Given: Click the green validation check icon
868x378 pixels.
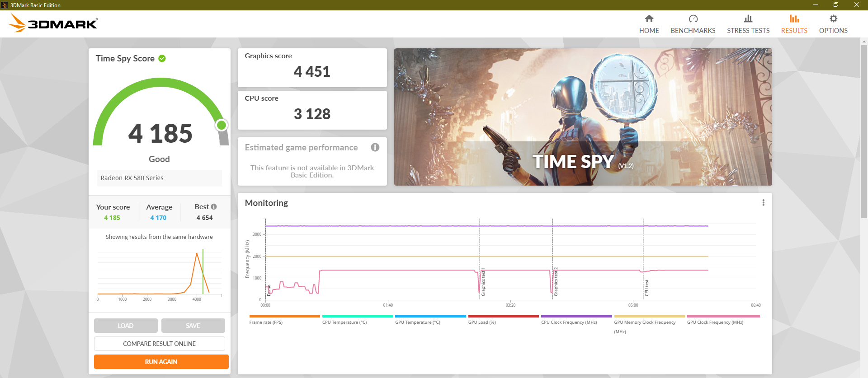Looking at the screenshot, I should pyautogui.click(x=162, y=58).
